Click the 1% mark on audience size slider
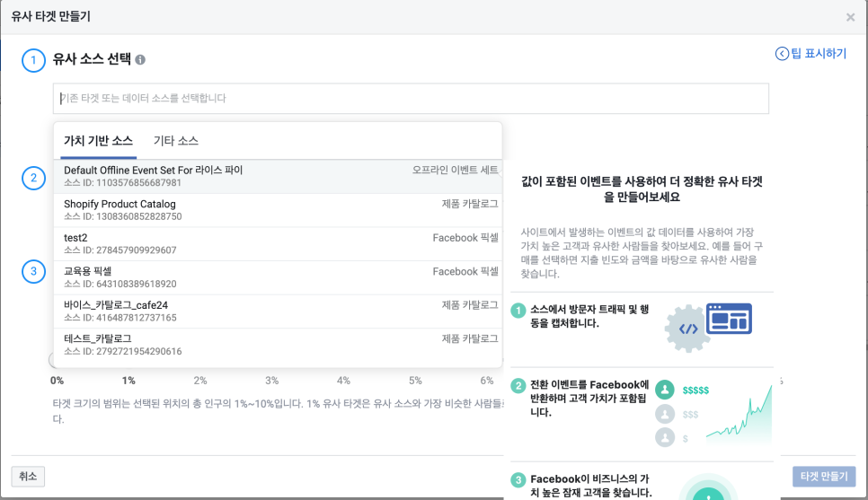Viewport: 868px width, 500px height. point(128,381)
